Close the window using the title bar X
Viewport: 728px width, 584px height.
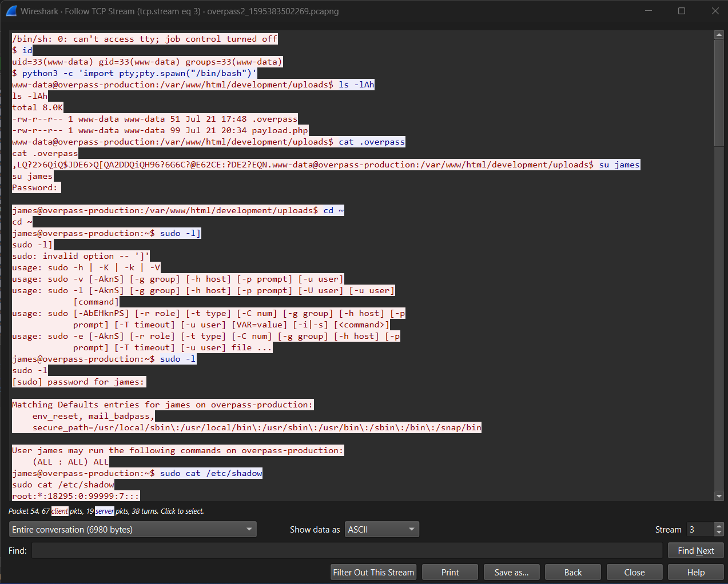pos(715,11)
